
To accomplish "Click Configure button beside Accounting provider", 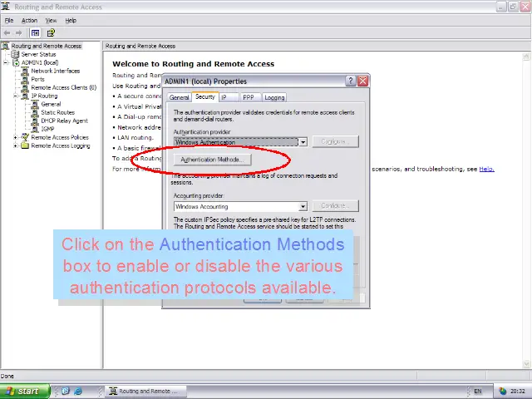I will [x=335, y=206].
